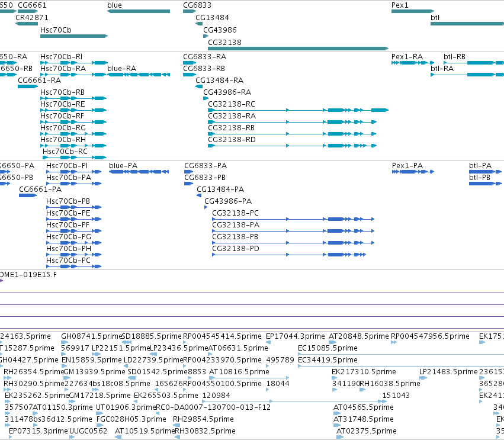Viewport: 504px width, 440px height.
Task: Open the Hsc70Cb-RF transcript label
Action: coord(62,116)
